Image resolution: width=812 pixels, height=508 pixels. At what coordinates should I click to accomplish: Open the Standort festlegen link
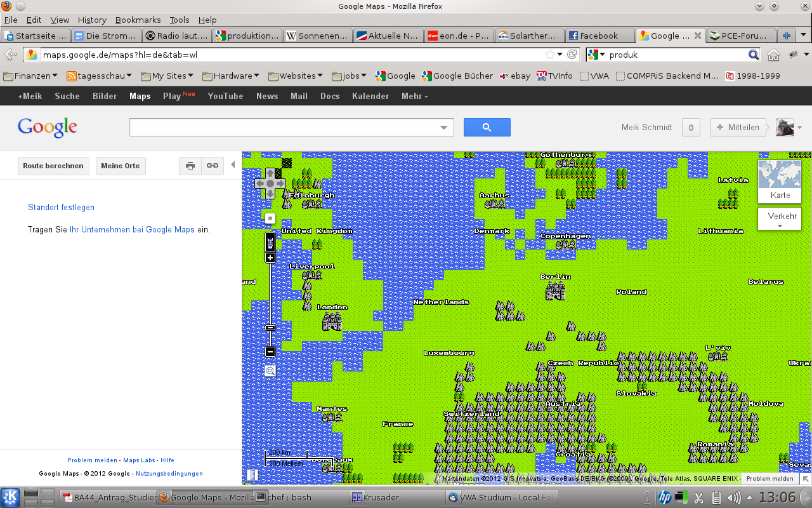[x=61, y=208]
